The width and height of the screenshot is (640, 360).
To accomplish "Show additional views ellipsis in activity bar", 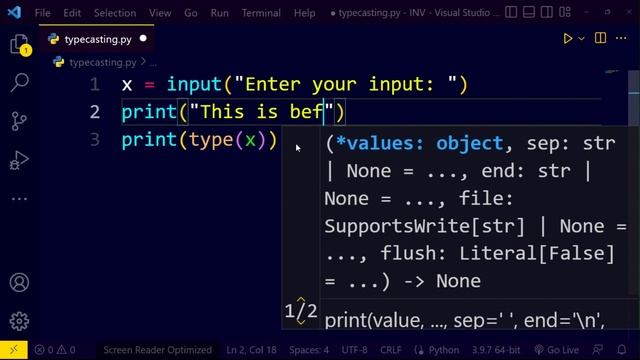I will pyautogui.click(x=19, y=199).
